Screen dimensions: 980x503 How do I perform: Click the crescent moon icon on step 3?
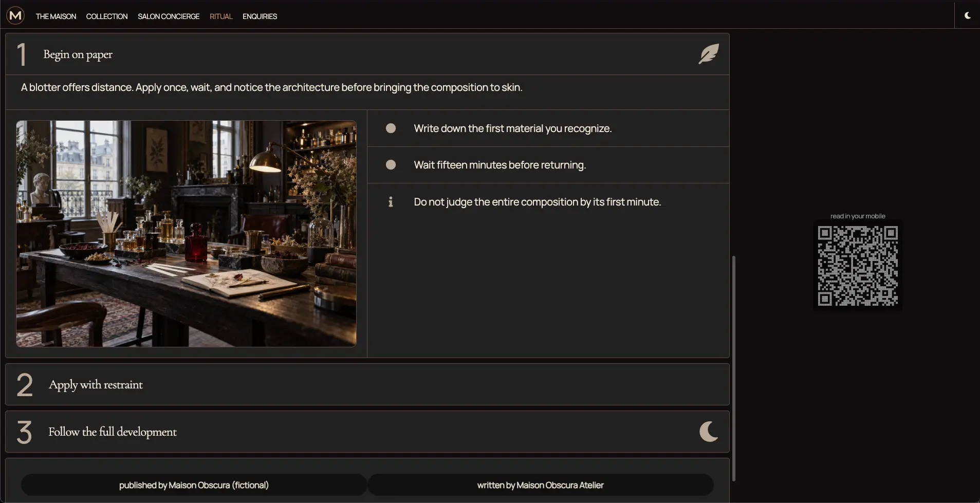[x=709, y=432]
